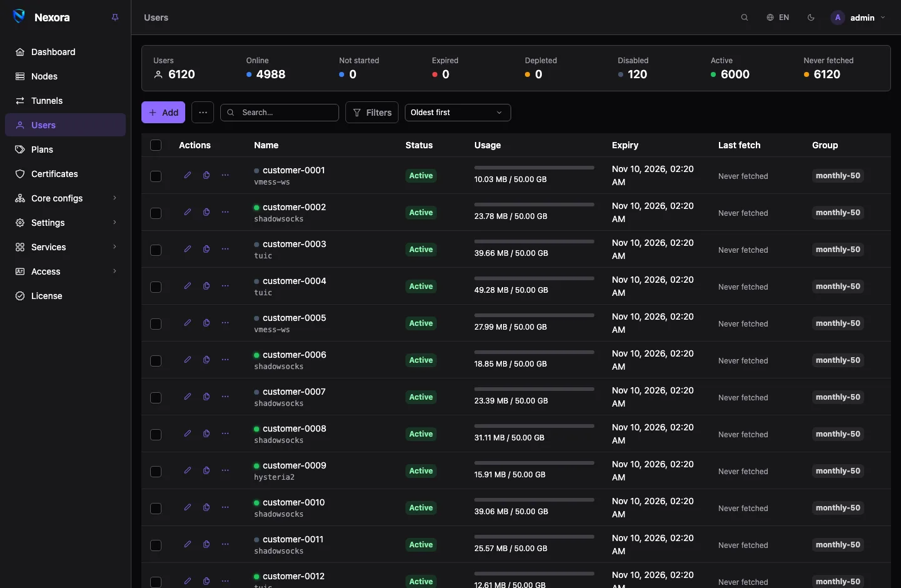Click the Active 6000 stat
This screenshot has height=588, width=901.
pyautogui.click(x=730, y=68)
